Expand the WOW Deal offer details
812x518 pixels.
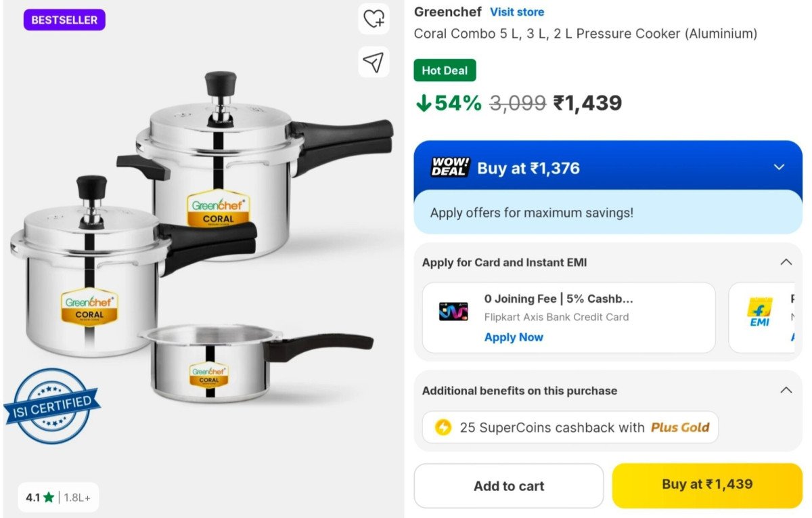click(779, 167)
